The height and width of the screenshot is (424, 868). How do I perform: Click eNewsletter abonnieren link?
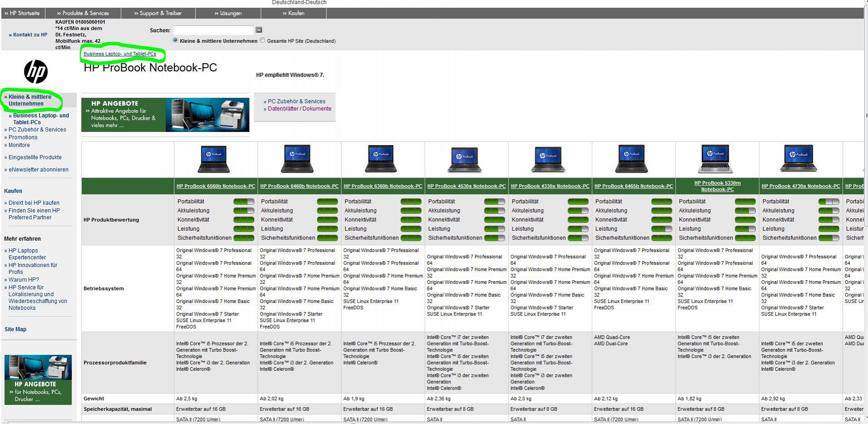click(36, 170)
